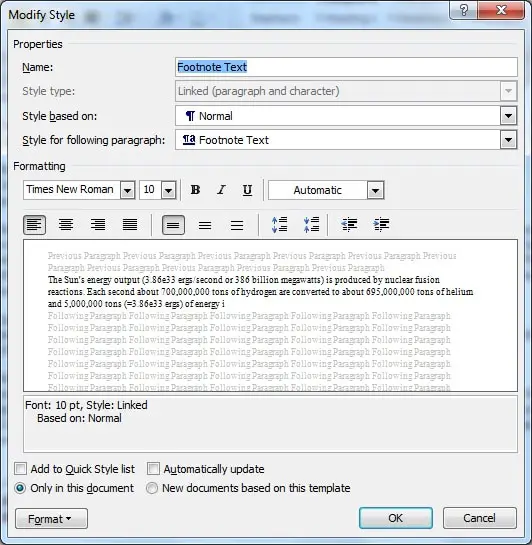Toggle Underline formatting button
532x545 pixels.
point(247,190)
